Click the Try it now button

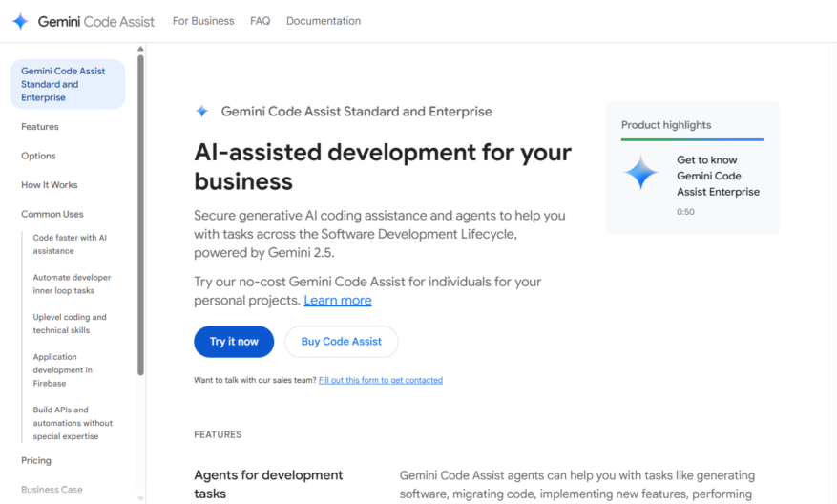tap(234, 342)
